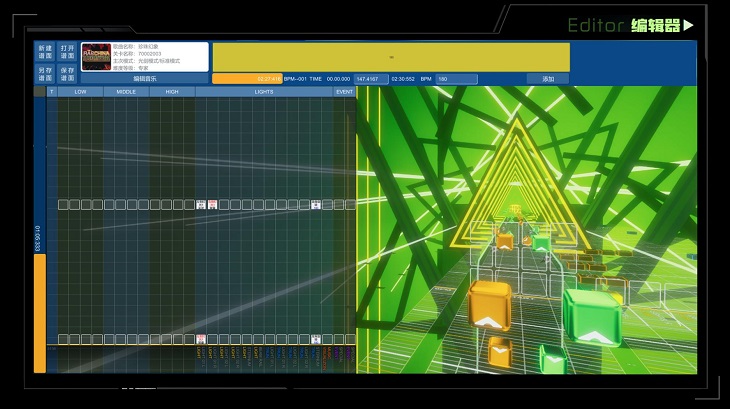The height and width of the screenshot is (409, 730).
Task: Click the 01:05.333 timestamp on left timeline
Action: 39,238
